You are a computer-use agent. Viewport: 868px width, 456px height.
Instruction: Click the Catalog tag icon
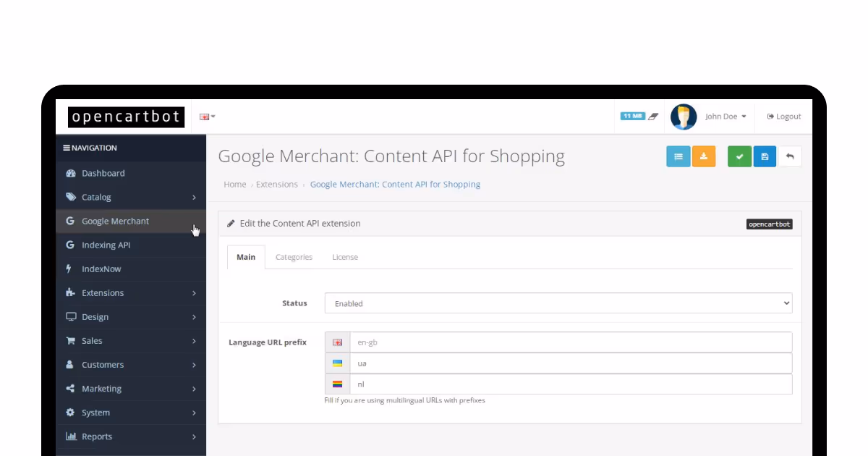(70, 197)
